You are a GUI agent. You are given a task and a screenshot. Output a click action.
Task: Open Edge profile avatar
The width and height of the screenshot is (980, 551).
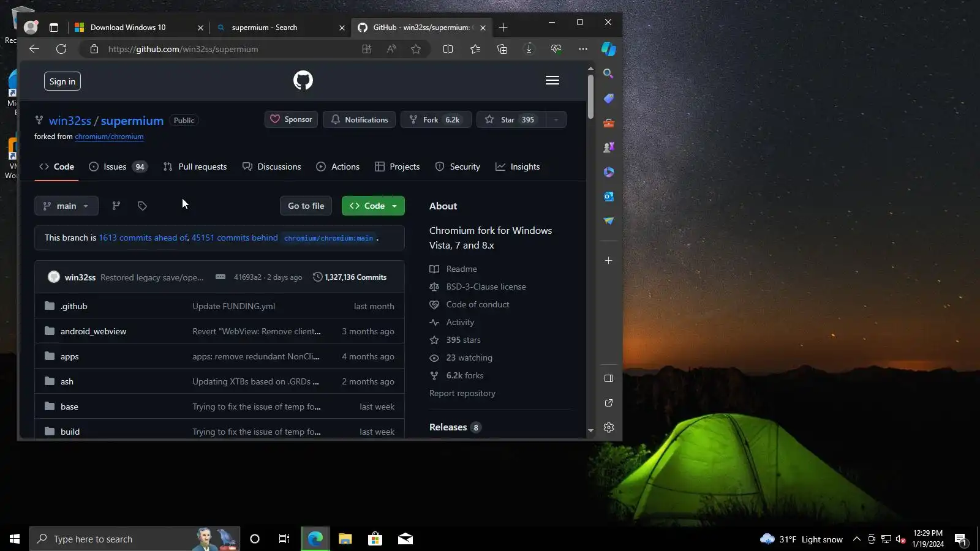(x=31, y=28)
